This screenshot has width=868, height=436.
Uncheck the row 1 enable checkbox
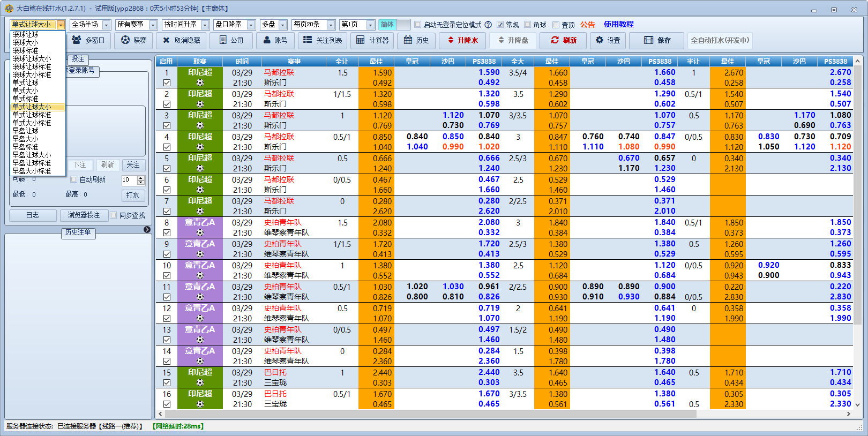tap(167, 83)
